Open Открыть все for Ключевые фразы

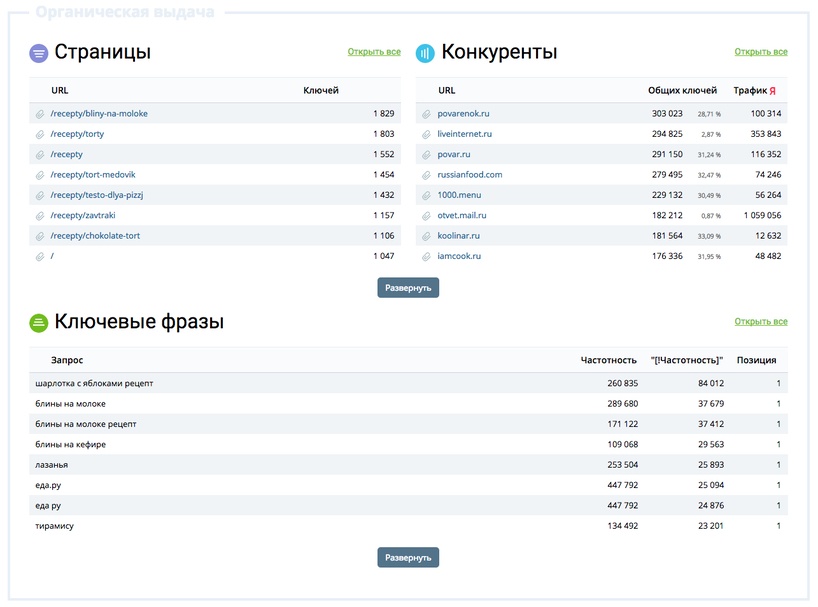point(761,322)
